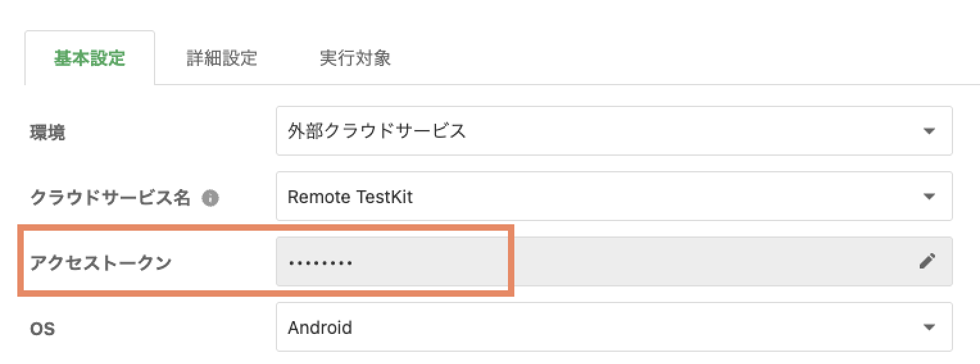This screenshot has height=364, width=980.
Task: Click the 外部クラウドサービス selected value
Action: (376, 131)
